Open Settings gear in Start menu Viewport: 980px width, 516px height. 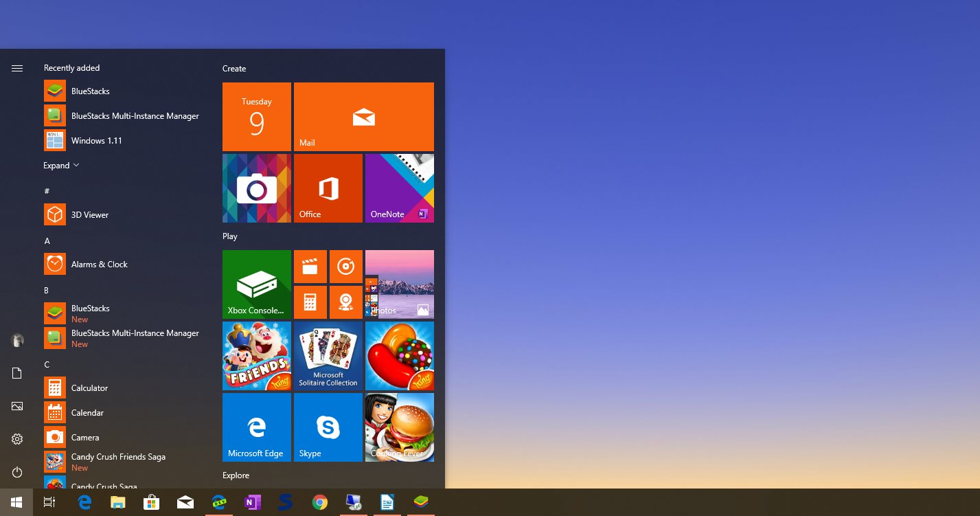[17, 439]
